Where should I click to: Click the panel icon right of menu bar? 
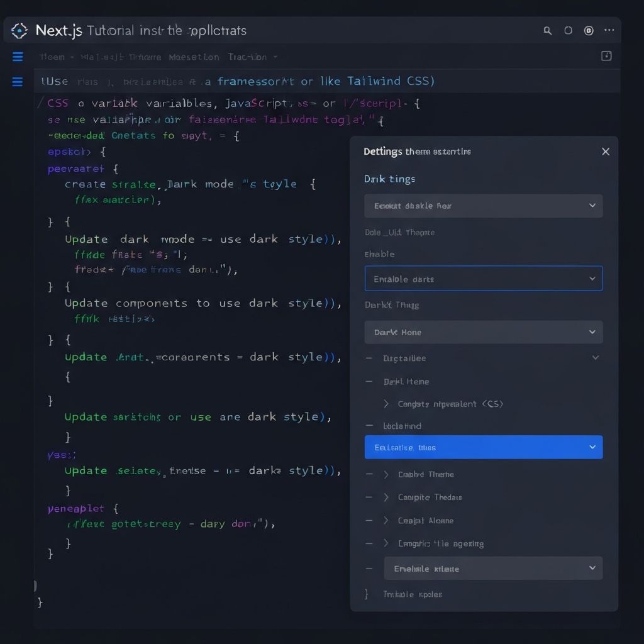click(x=606, y=56)
